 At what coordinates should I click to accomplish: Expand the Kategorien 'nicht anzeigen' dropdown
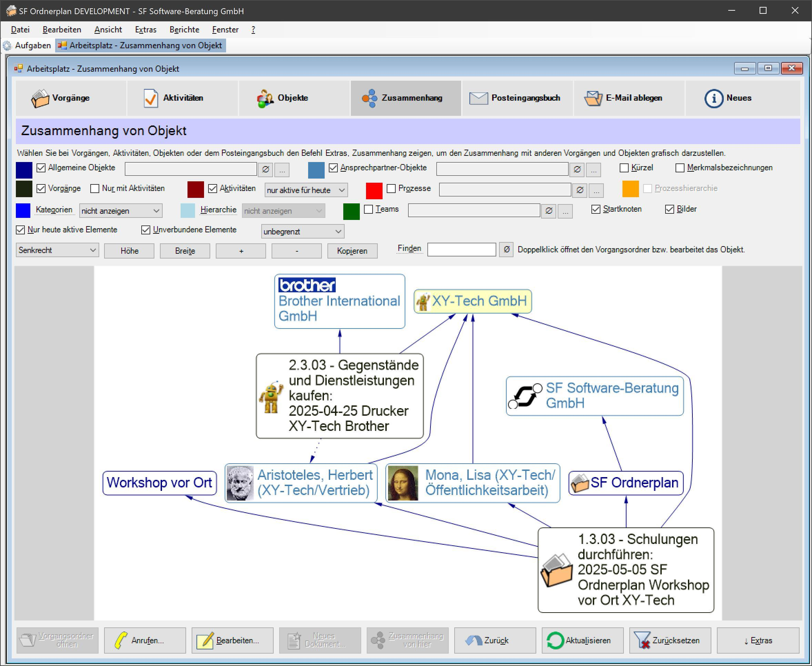click(120, 211)
